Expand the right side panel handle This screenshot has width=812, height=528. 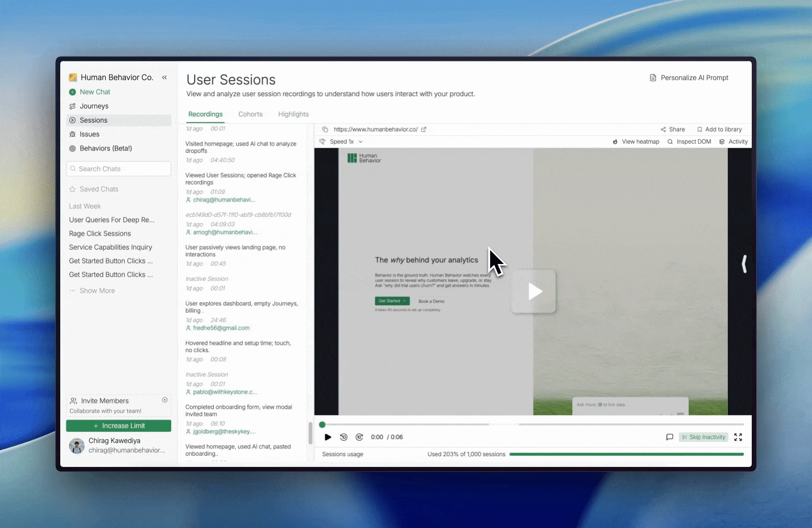744,264
